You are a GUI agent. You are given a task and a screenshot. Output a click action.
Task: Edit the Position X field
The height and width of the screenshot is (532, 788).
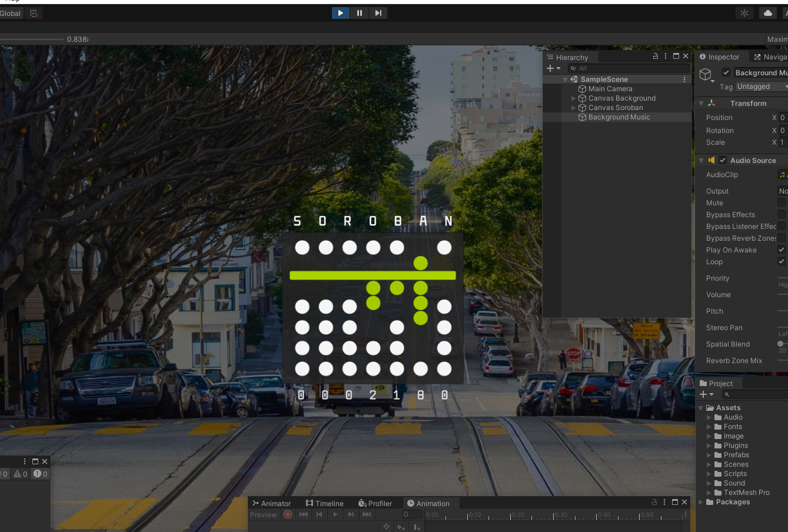pos(783,118)
